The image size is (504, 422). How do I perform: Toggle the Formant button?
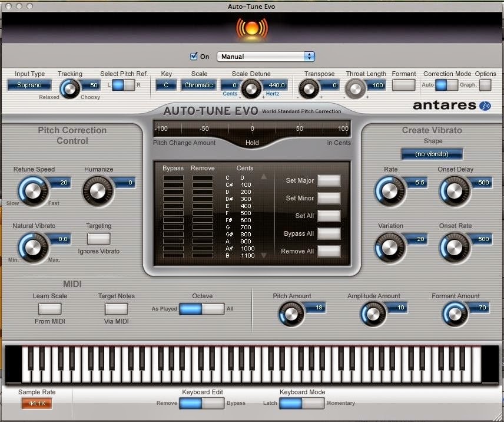(x=404, y=85)
